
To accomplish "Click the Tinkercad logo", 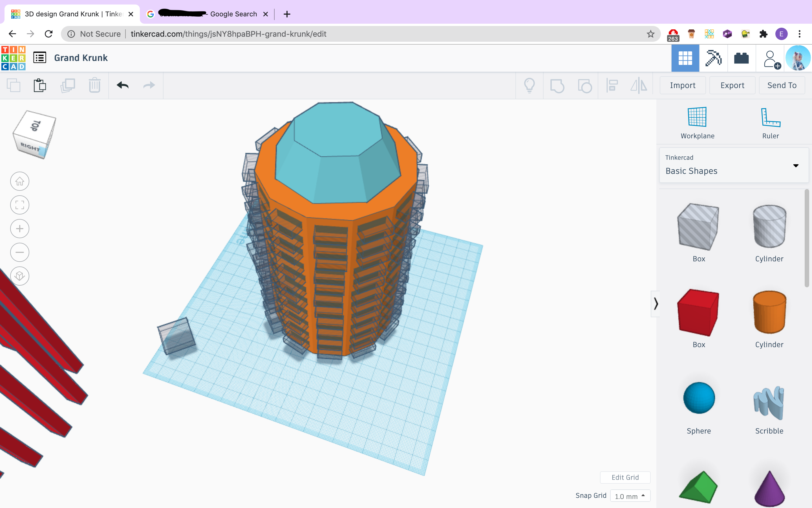I will [14, 58].
